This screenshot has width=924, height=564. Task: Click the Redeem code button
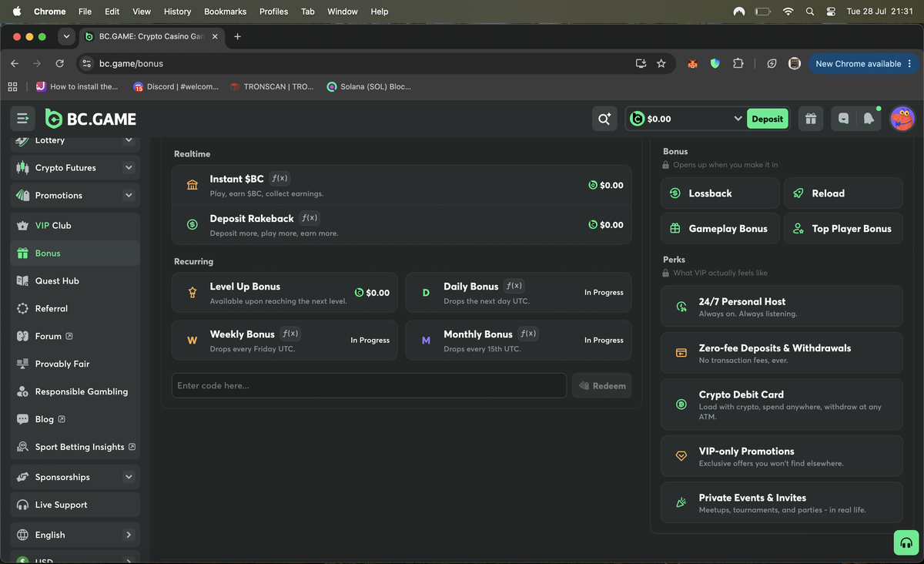tap(601, 385)
